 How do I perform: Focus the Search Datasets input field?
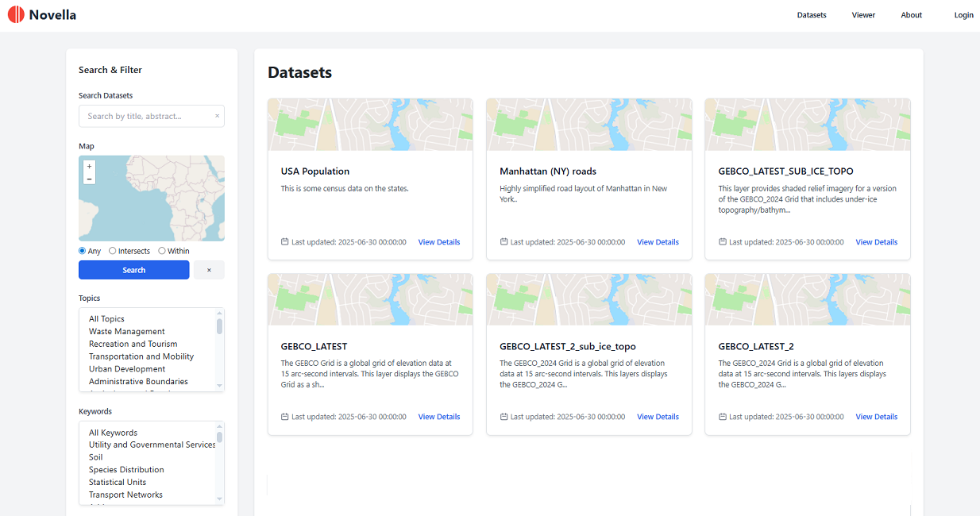(x=151, y=116)
